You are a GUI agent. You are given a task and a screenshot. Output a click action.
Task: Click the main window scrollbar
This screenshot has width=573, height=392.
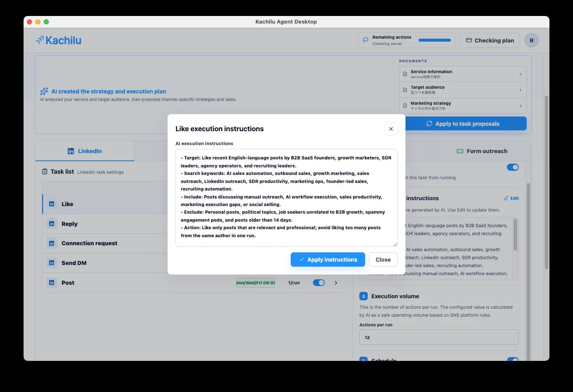click(x=546, y=182)
